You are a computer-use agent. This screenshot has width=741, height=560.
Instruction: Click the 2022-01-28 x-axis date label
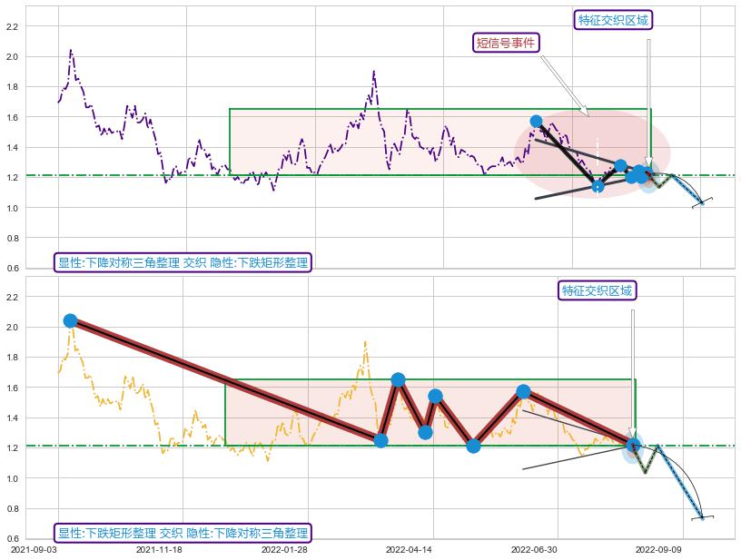click(x=283, y=549)
